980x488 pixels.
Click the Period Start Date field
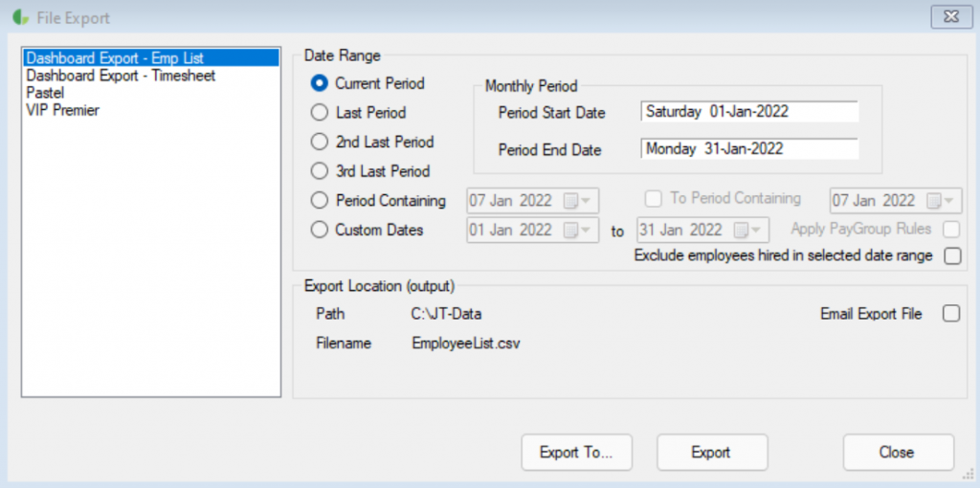pos(749,112)
